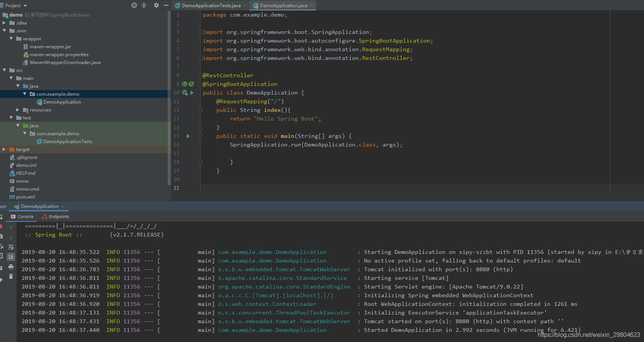
Task: Click the TomcatWebServer logger name in the port 8080 initialized line
Action: (x=284, y=269)
